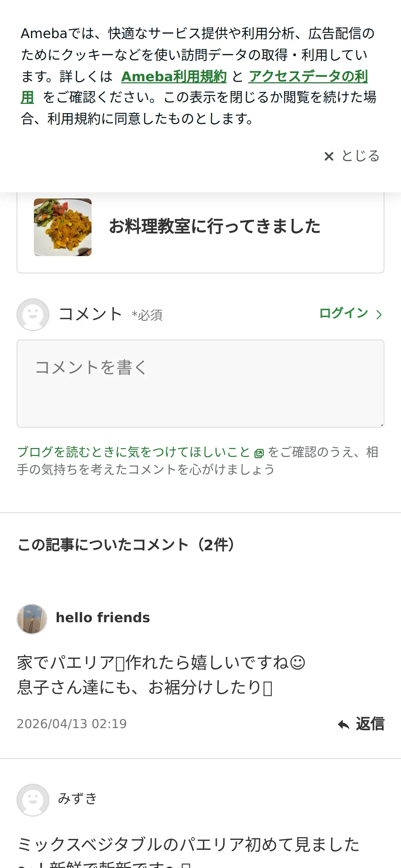
Task: Click the とじる text button
Action: 361,156
